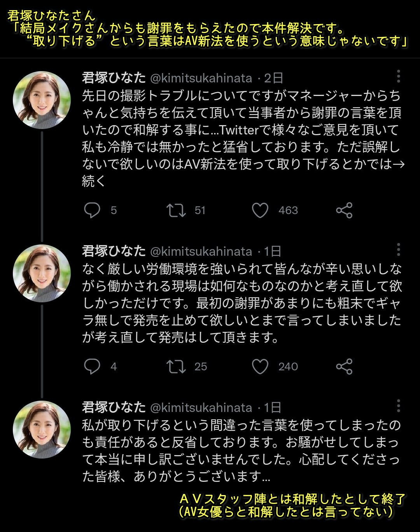Reply to the second tweet with 4 replies
The height and width of the screenshot is (532, 420).
(92, 366)
